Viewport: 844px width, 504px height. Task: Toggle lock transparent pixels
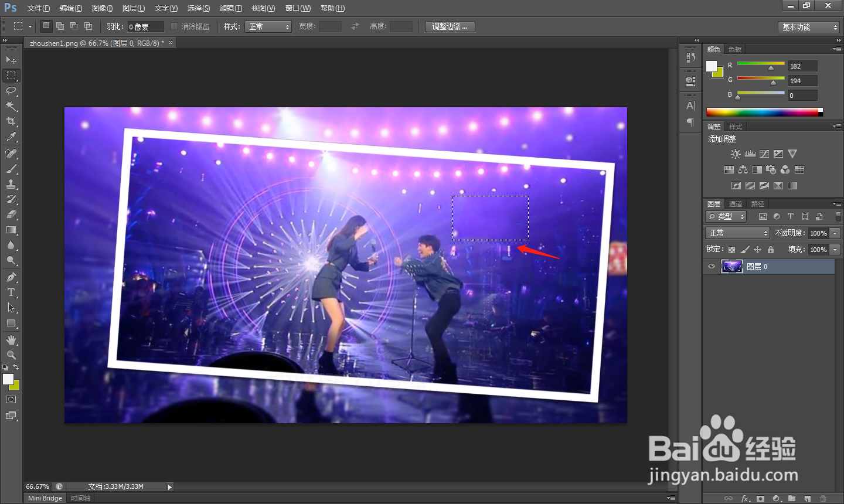[x=732, y=250]
